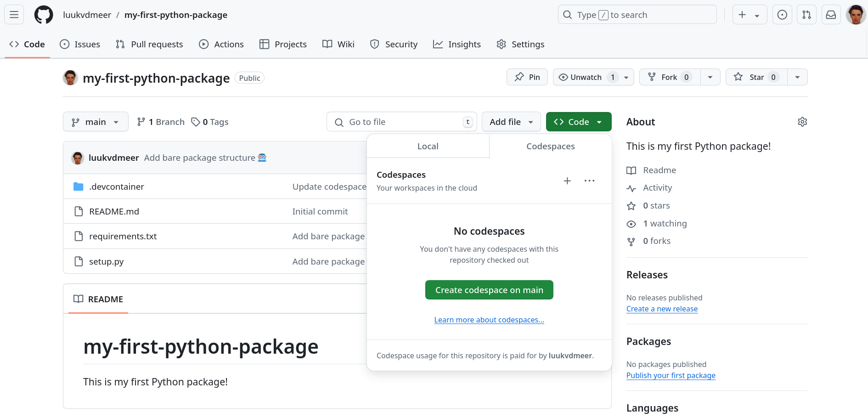Open the user profile avatar menu

tap(856, 15)
